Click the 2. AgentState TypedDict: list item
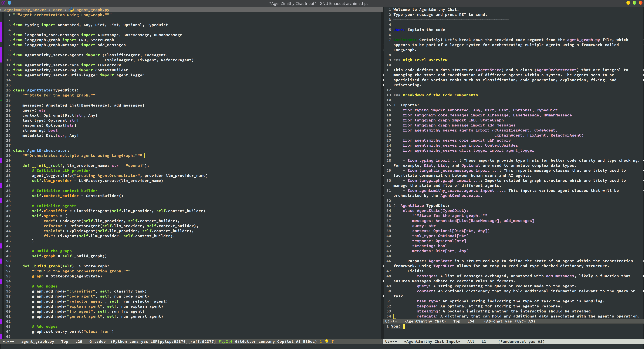Viewport: 644px width, 349px height. 421,206
